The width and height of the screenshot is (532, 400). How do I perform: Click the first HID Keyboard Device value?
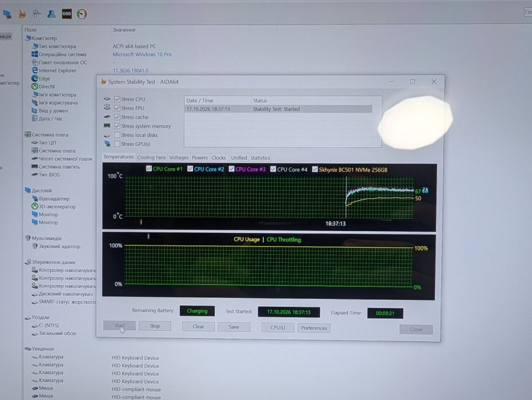(135, 358)
